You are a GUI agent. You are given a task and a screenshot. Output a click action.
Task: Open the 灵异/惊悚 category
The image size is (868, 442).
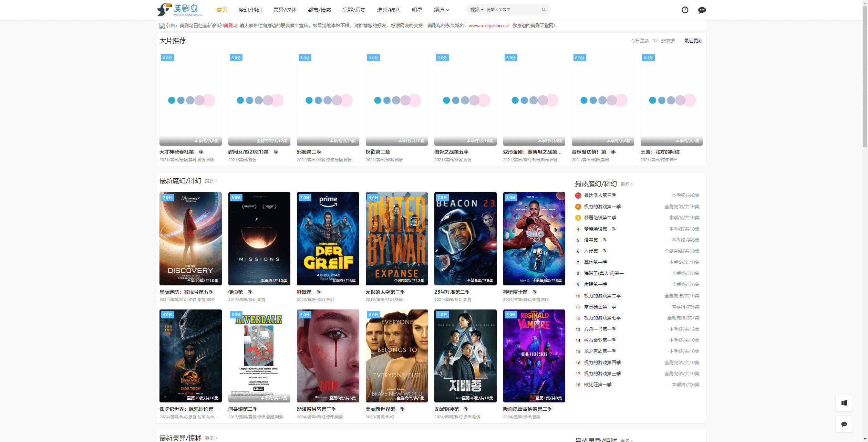tap(285, 10)
